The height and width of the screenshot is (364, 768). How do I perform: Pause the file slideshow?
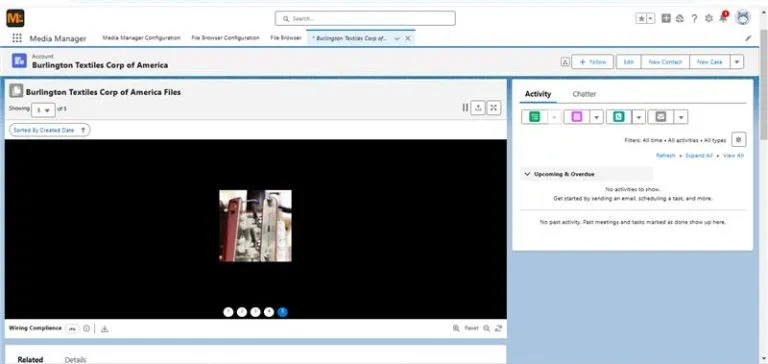click(465, 108)
